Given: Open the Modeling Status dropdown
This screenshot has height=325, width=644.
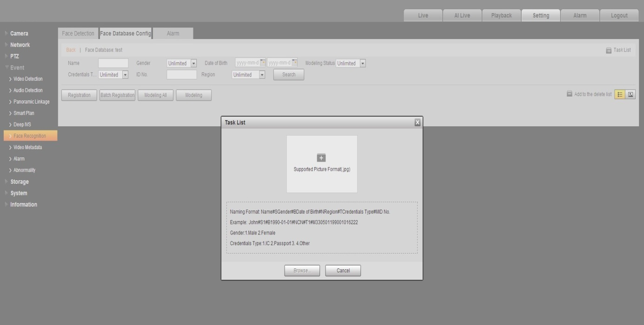Looking at the screenshot, I should click(x=351, y=63).
